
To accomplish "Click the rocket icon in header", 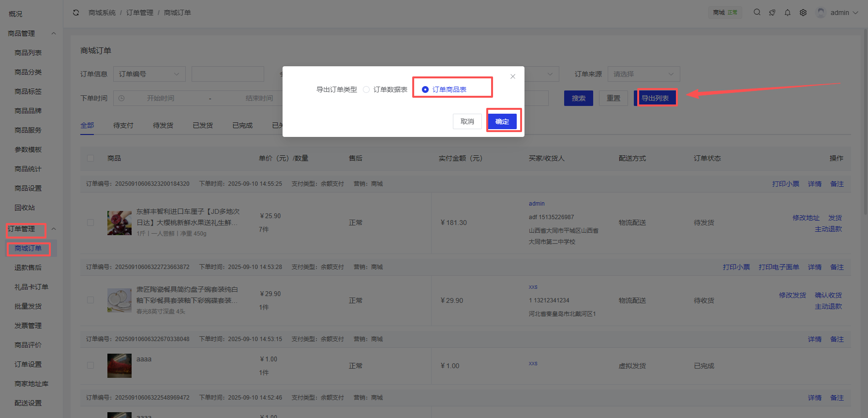I will [772, 13].
